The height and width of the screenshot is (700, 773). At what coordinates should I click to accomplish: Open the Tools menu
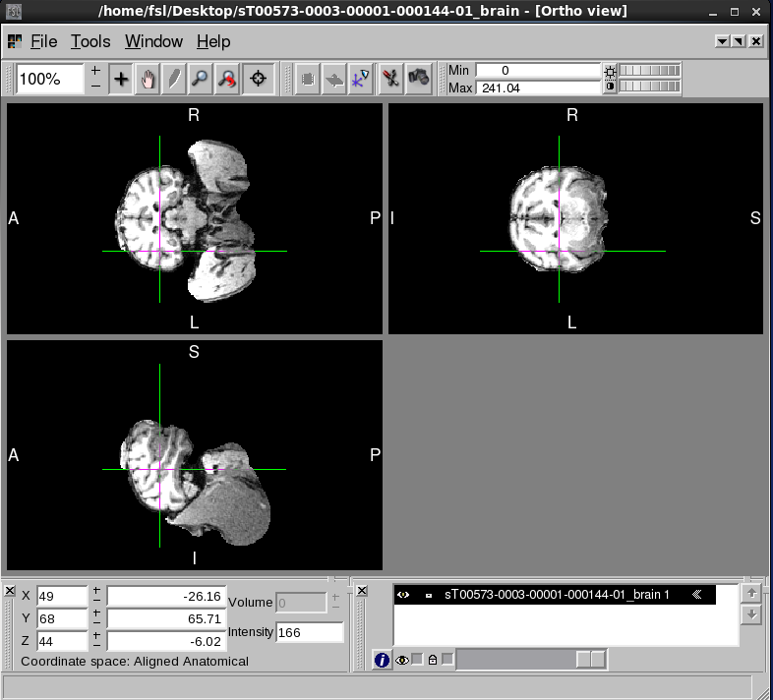[90, 41]
